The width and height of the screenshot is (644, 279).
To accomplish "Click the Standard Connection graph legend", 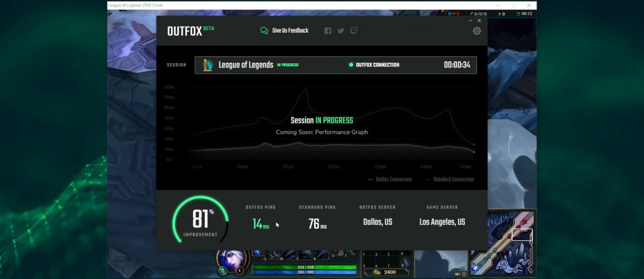I will click(450, 179).
